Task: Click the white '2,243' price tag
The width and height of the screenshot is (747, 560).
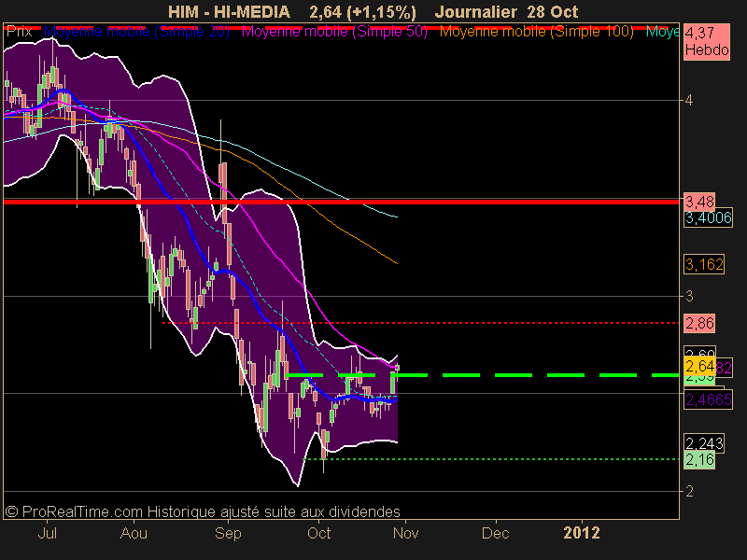Action: 704,443
